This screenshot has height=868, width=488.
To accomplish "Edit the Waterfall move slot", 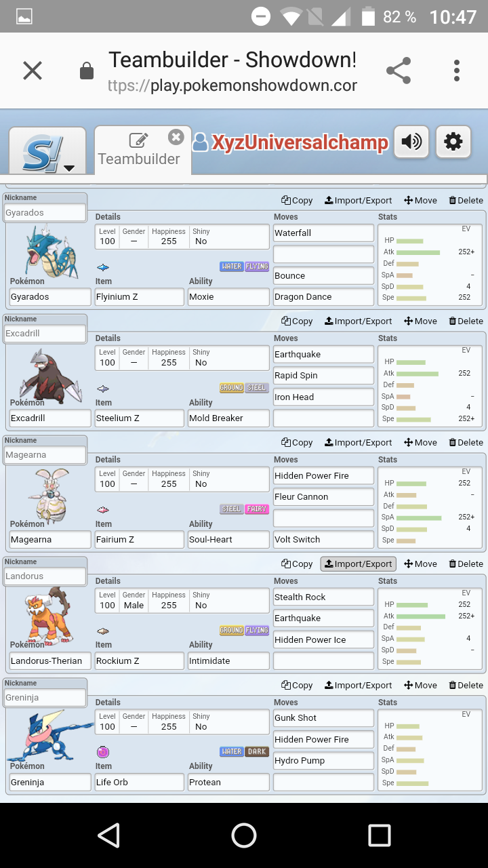I will [323, 233].
